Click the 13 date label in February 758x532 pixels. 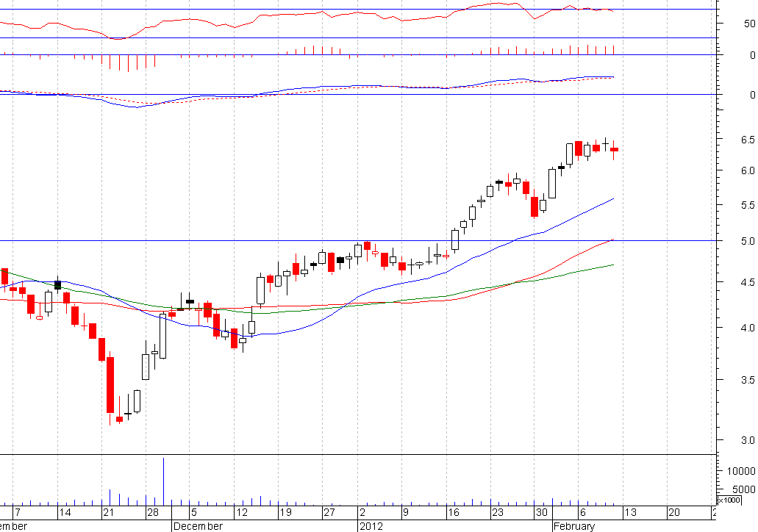[x=630, y=513]
